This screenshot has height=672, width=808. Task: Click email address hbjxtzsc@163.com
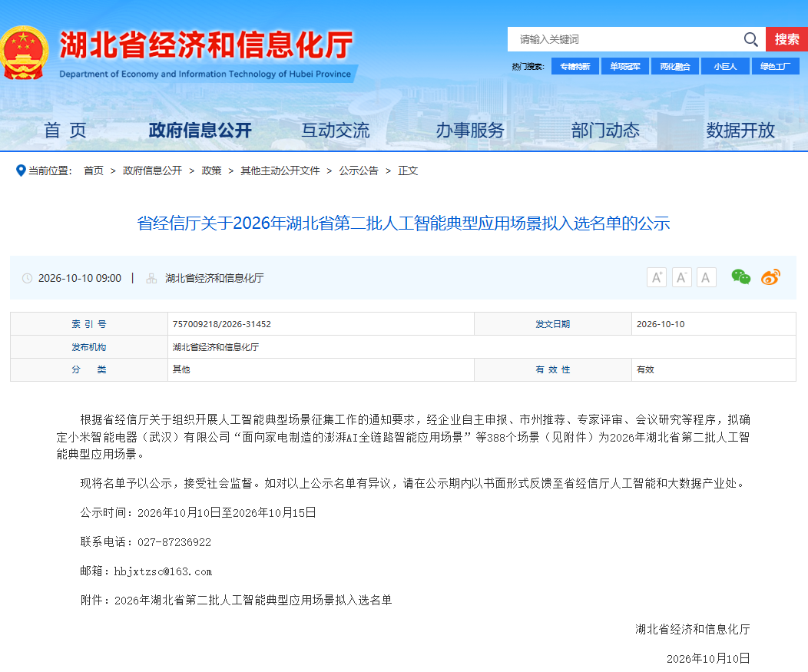click(163, 571)
